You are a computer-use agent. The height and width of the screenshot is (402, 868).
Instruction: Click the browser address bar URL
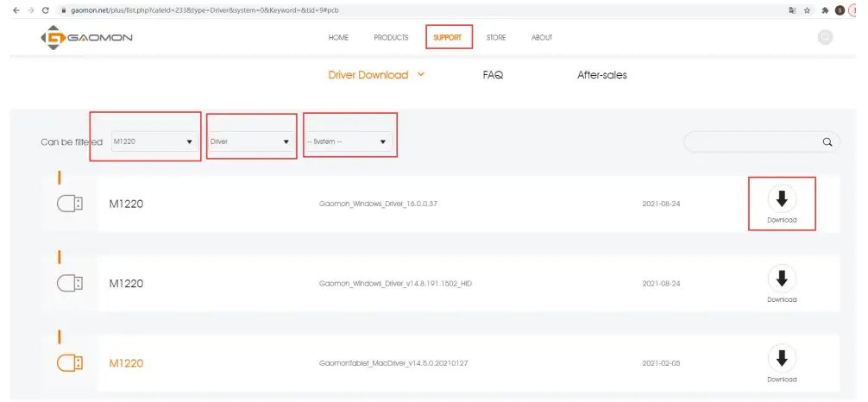[x=204, y=10]
